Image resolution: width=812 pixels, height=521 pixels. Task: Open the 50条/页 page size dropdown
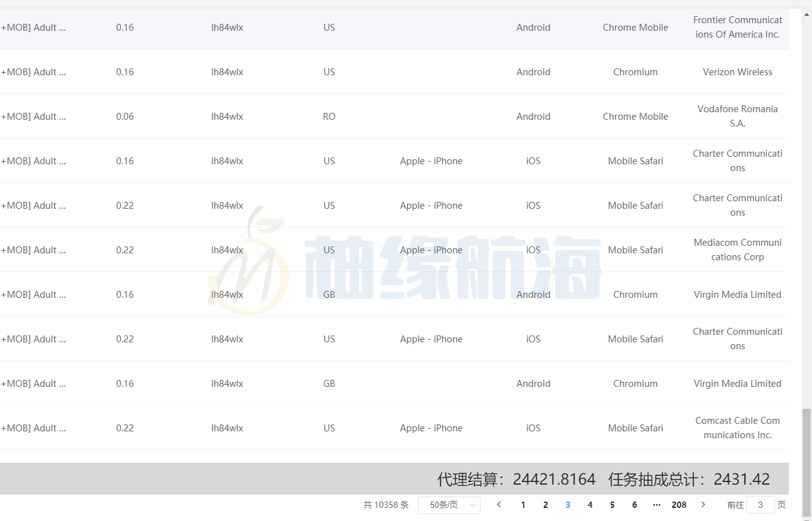(449, 505)
